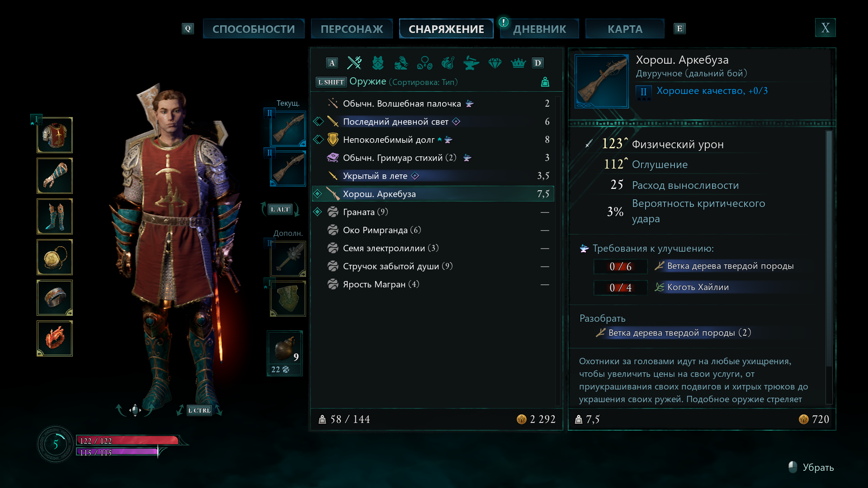The height and width of the screenshot is (488, 868).
Task: Click the anvil crafting materials category icon
Action: [471, 63]
